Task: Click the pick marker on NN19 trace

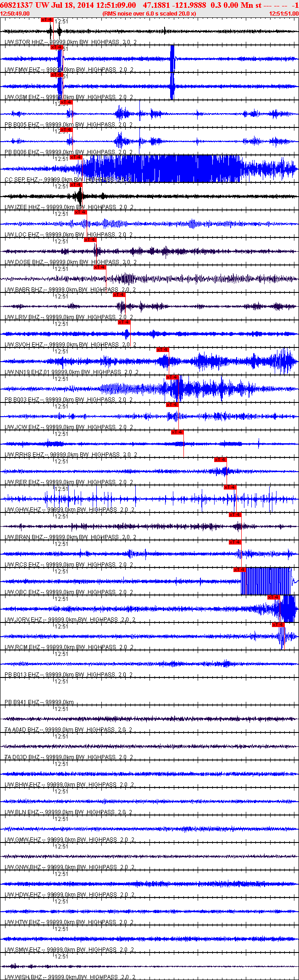Action: (x=162, y=350)
